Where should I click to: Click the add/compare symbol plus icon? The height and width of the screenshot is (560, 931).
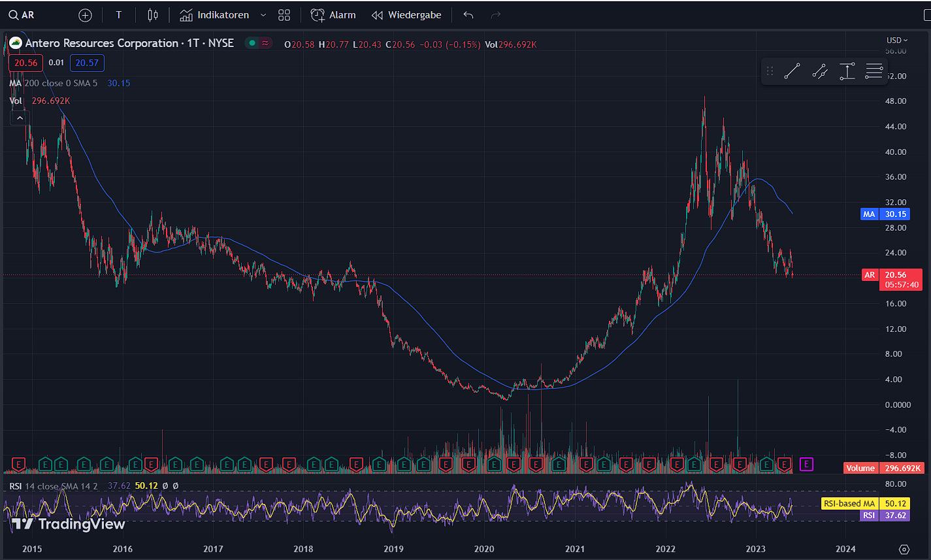click(85, 15)
